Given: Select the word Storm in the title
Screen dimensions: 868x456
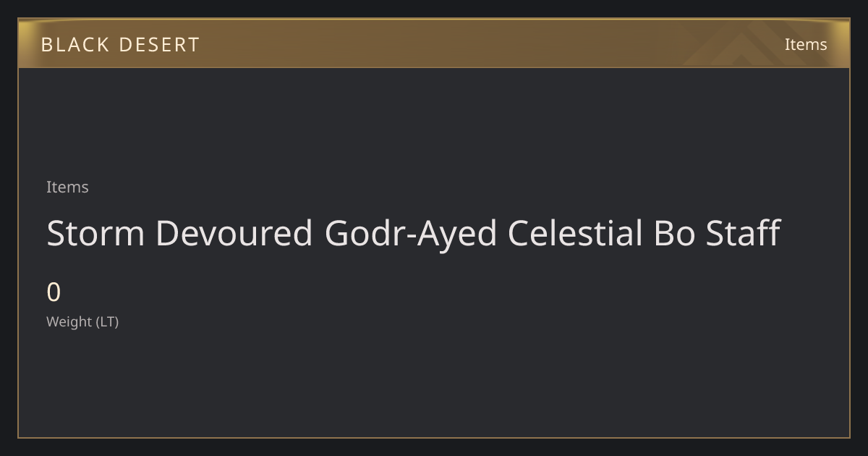Looking at the screenshot, I should [95, 233].
